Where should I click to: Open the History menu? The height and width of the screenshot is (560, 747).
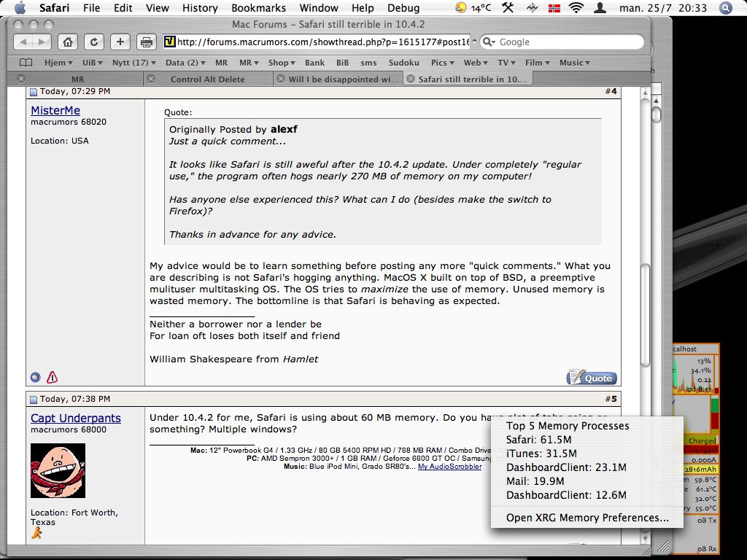200,7
